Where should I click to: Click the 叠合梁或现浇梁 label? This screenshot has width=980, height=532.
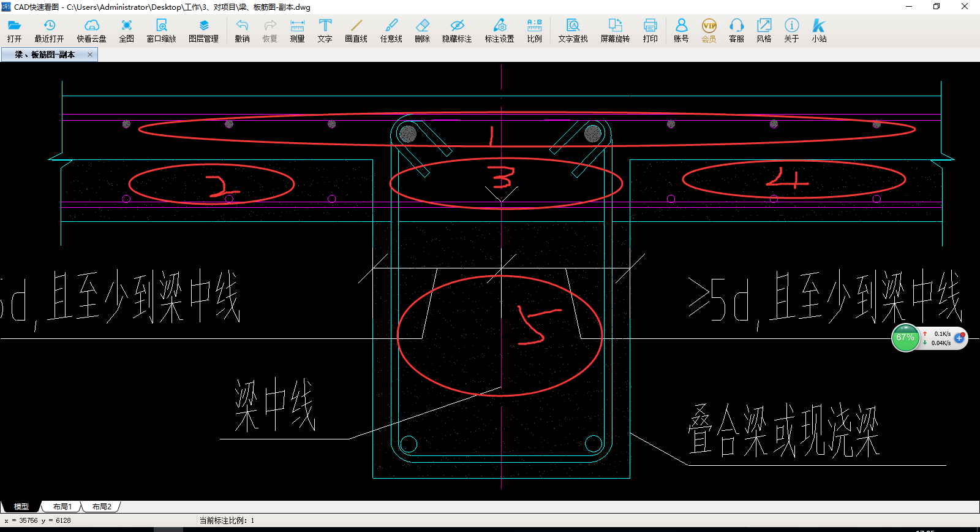click(784, 430)
